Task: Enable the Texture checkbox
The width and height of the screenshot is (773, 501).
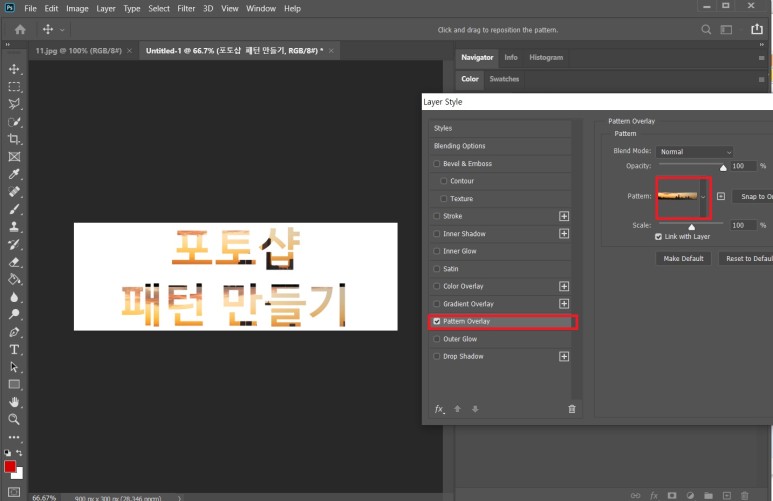Action: 444,199
